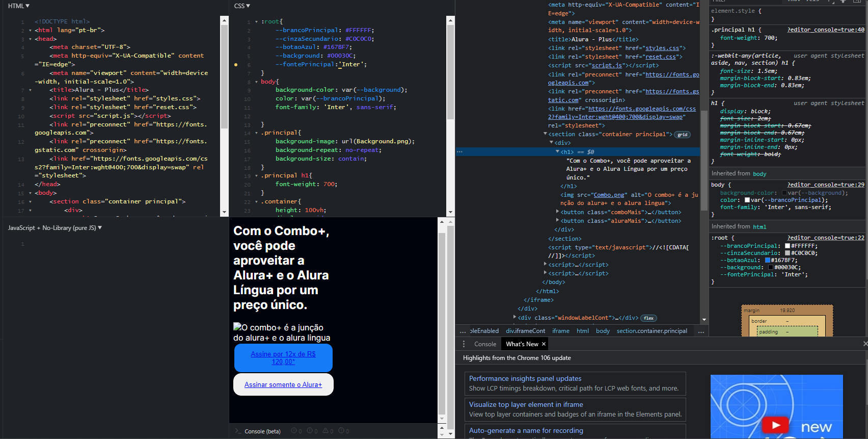Image resolution: width=868 pixels, height=439 pixels.
Task: Expand the div windowLabelCont node
Action: pyautogui.click(x=515, y=317)
